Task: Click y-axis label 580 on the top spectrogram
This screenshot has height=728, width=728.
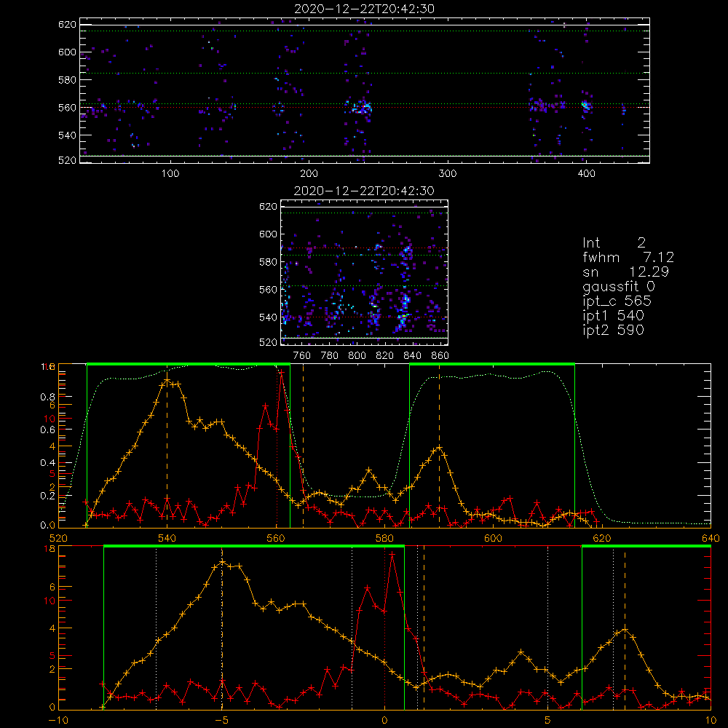Action: (x=67, y=80)
